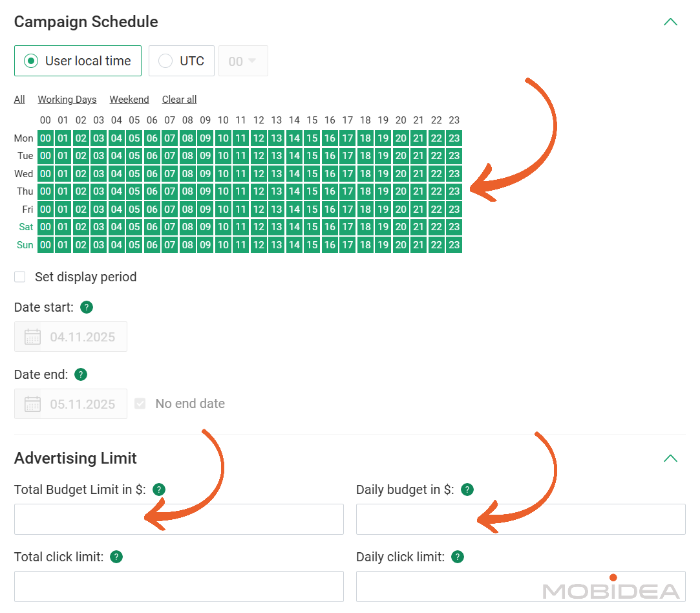Click the Sat row label
The height and width of the screenshot is (613, 700).
tap(26, 227)
